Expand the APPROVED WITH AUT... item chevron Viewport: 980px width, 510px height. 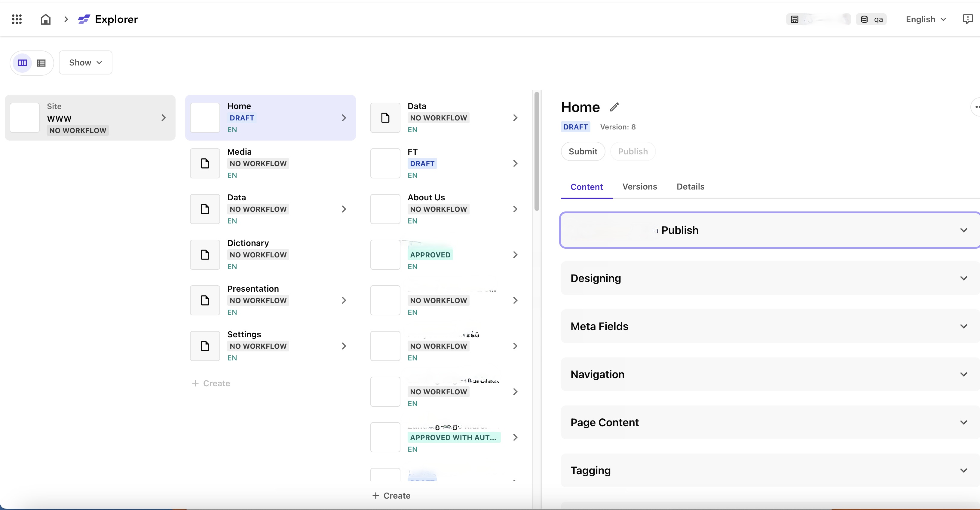(x=515, y=437)
